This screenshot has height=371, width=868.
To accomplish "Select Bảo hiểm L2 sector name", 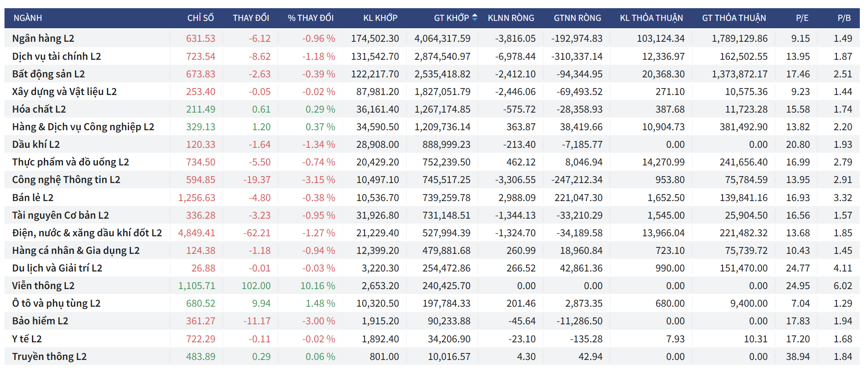I will click(x=40, y=321).
